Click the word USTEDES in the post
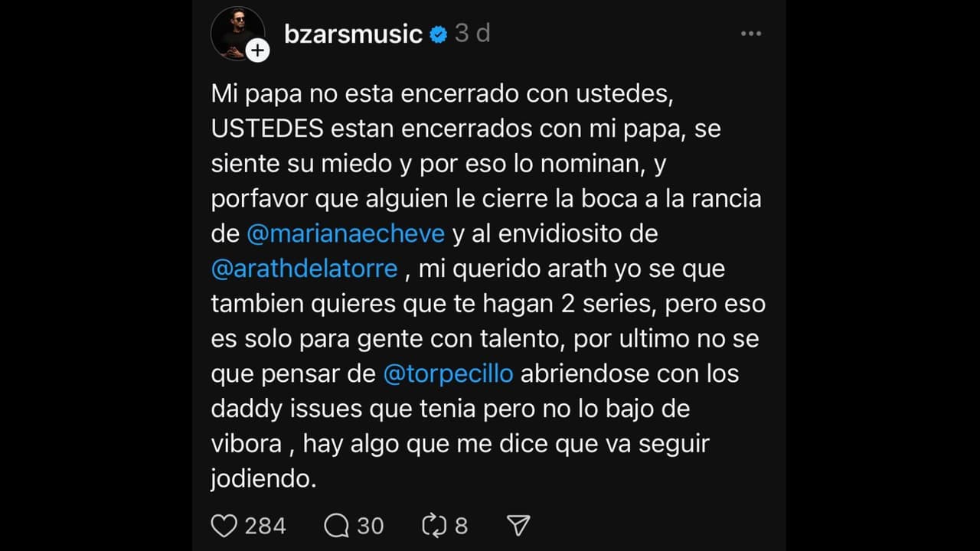 (x=267, y=129)
